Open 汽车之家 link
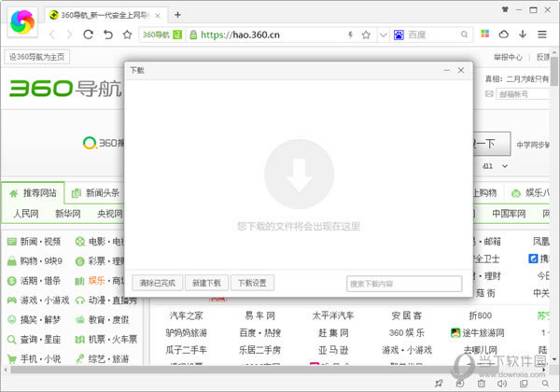Screen dimensions: 560x392 [x=186, y=315]
